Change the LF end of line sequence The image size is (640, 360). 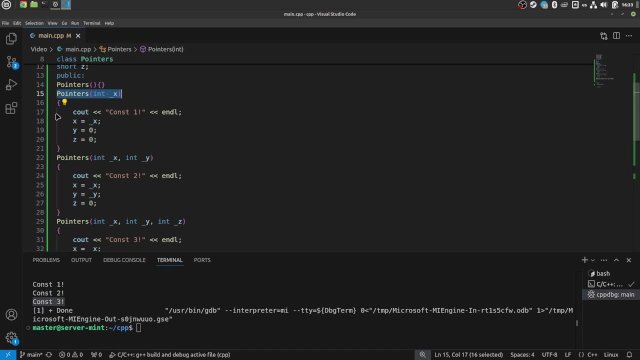pos(568,355)
